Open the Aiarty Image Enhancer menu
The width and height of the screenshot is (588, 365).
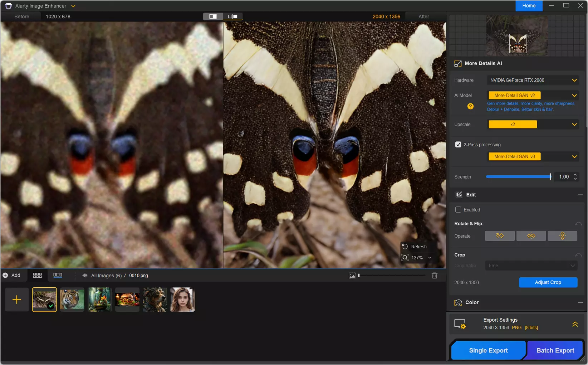coord(73,6)
